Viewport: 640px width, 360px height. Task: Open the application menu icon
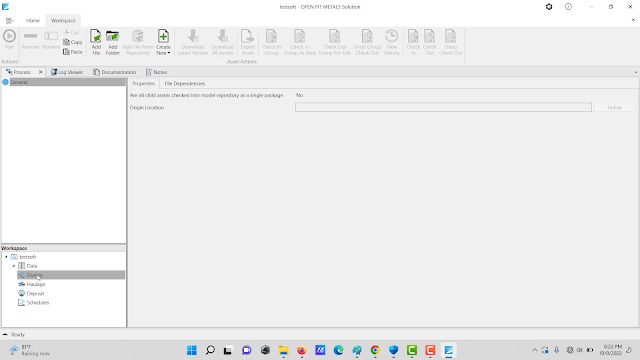[10, 20]
